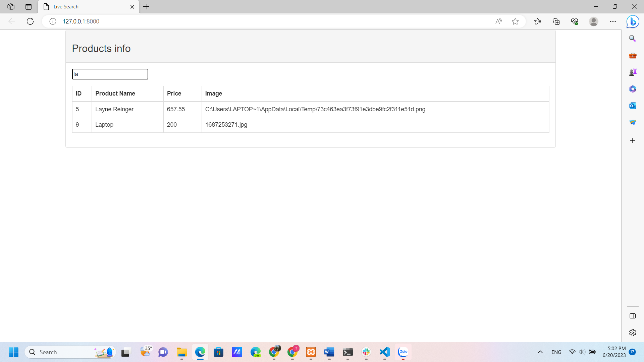The width and height of the screenshot is (644, 362).
Task: Open the profile avatar menu
Action: pyautogui.click(x=594, y=21)
